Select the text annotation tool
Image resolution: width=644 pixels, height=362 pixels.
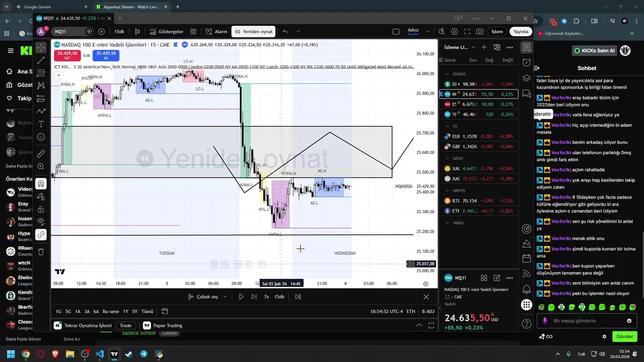[x=41, y=124]
